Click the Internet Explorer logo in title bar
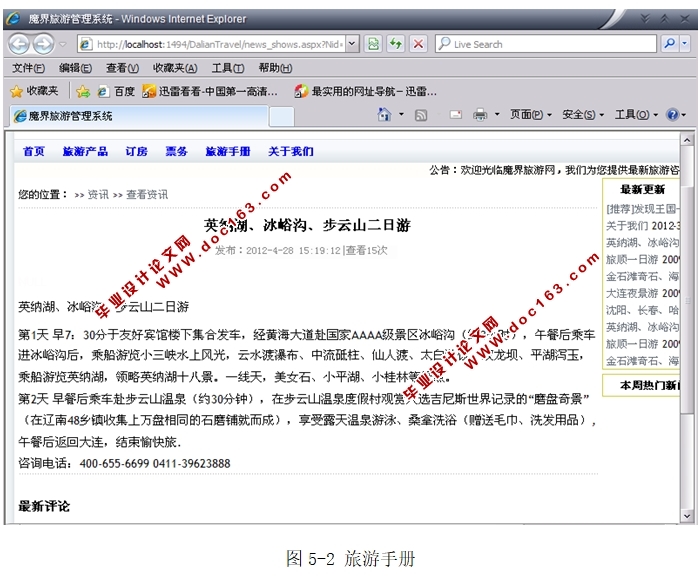 tap(13, 18)
